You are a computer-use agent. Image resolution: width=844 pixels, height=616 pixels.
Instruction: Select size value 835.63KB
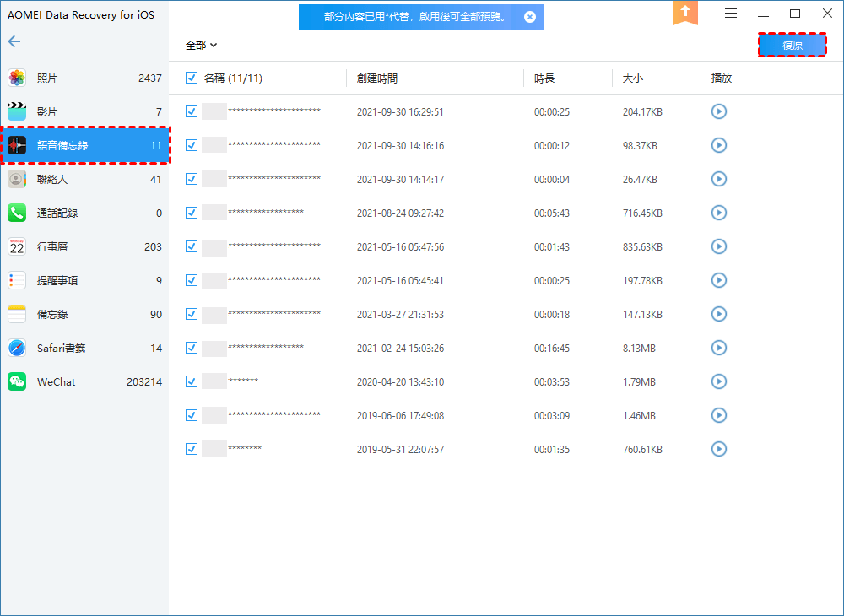642,247
